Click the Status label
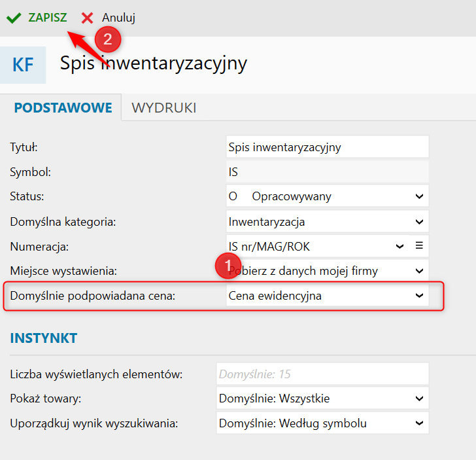Screen dimensions: 476x460 tap(27, 196)
